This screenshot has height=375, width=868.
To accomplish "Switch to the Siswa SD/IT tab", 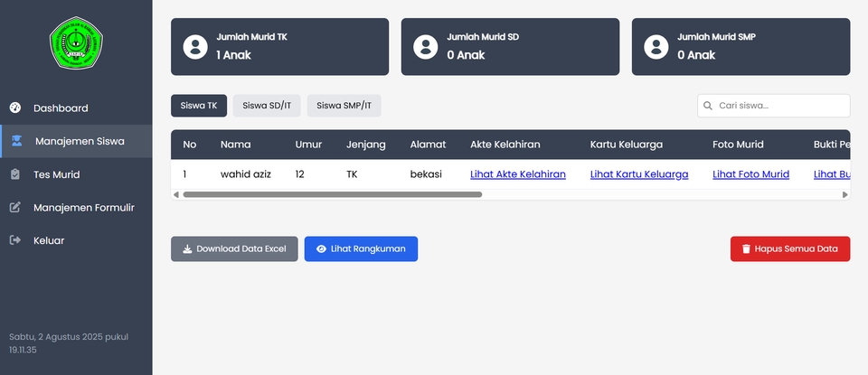I will tap(267, 106).
